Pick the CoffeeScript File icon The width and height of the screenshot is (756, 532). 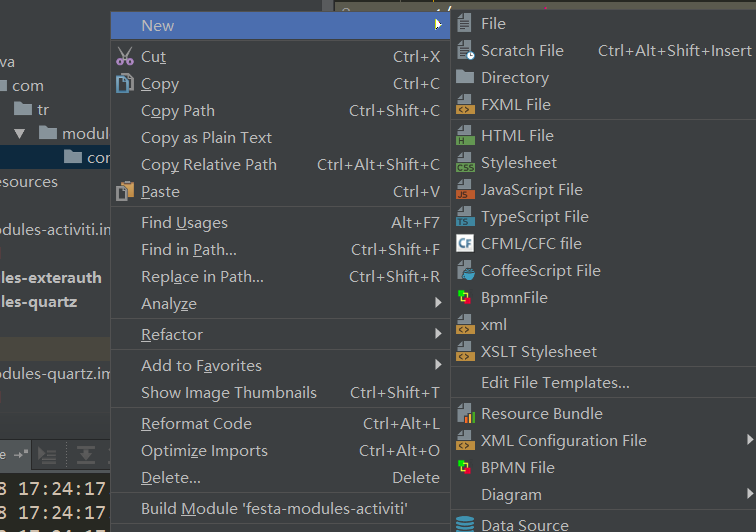coord(465,271)
